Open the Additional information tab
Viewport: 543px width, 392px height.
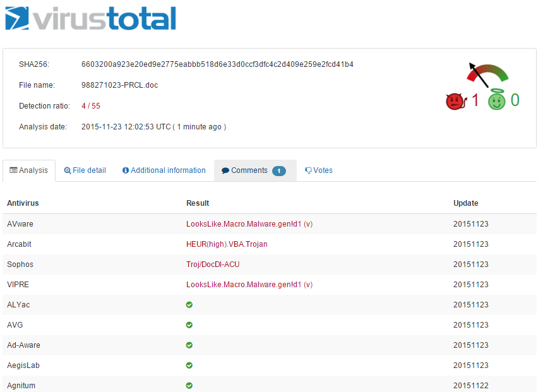[164, 170]
